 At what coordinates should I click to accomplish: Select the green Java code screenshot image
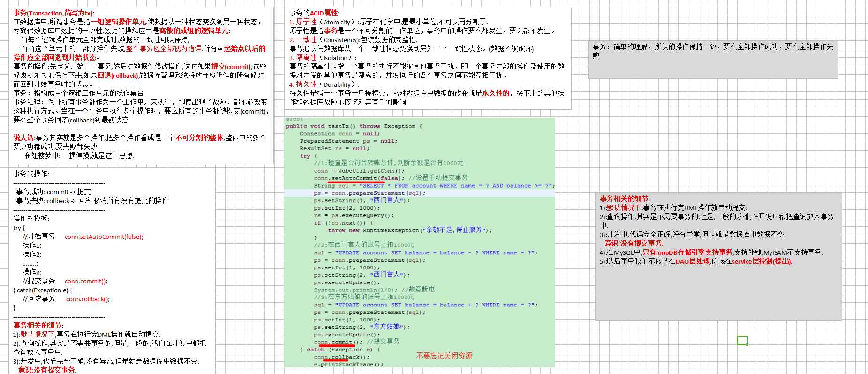(420, 242)
